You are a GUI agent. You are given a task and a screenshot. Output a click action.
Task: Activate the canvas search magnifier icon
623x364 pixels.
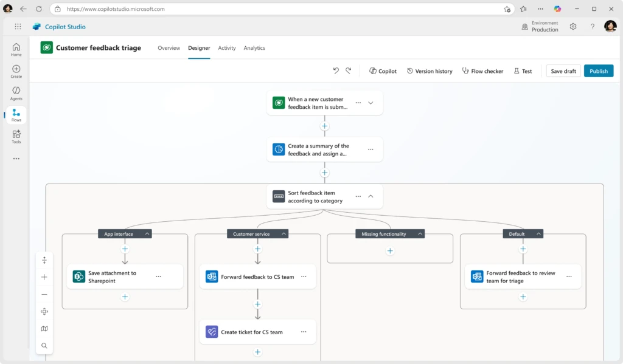[44, 345]
